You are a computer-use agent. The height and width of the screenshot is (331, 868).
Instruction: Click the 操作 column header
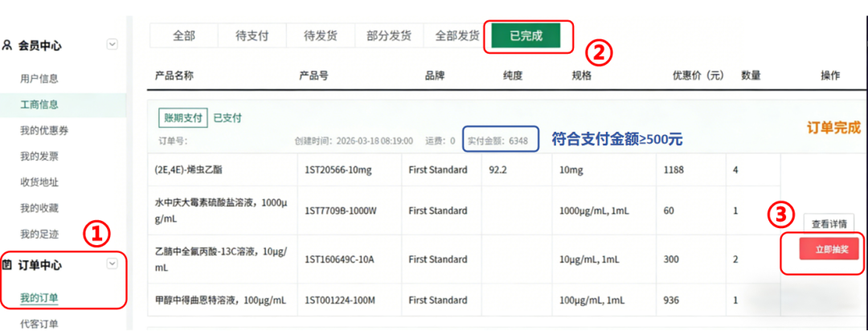coord(830,76)
